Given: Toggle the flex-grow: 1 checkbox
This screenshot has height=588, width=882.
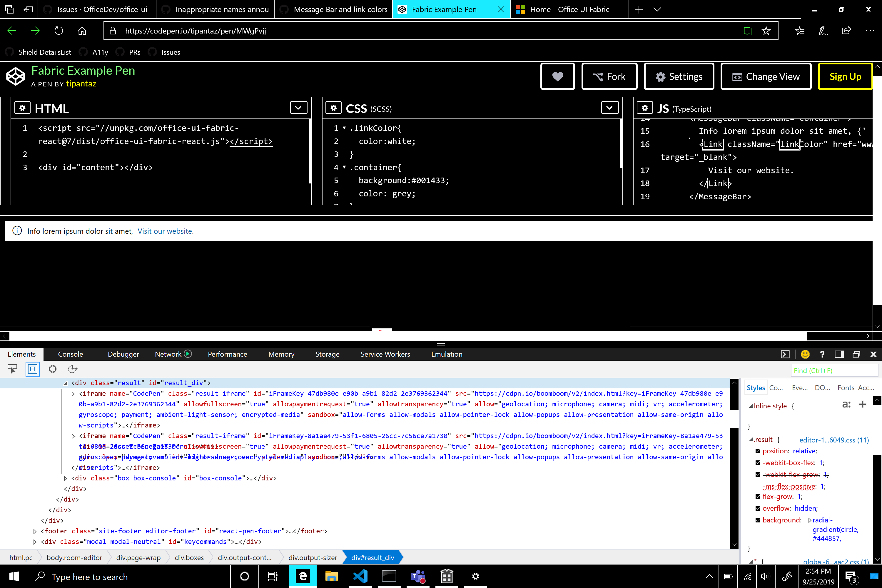Looking at the screenshot, I should (x=758, y=497).
